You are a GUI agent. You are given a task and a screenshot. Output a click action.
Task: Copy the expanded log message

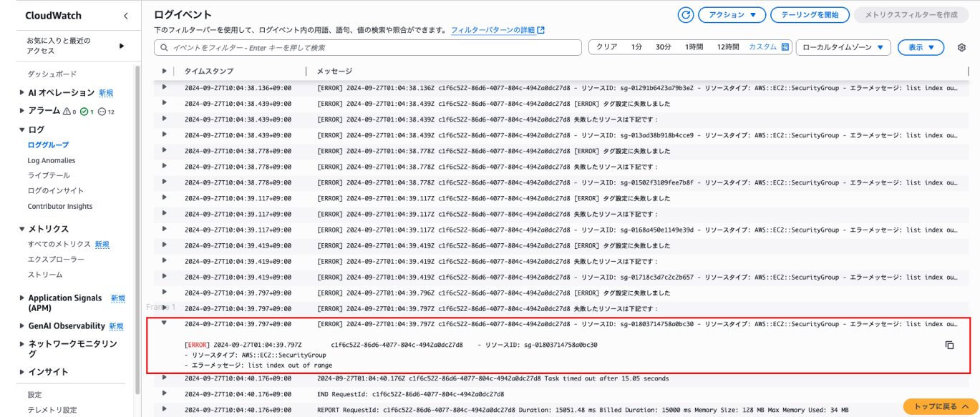click(949, 345)
